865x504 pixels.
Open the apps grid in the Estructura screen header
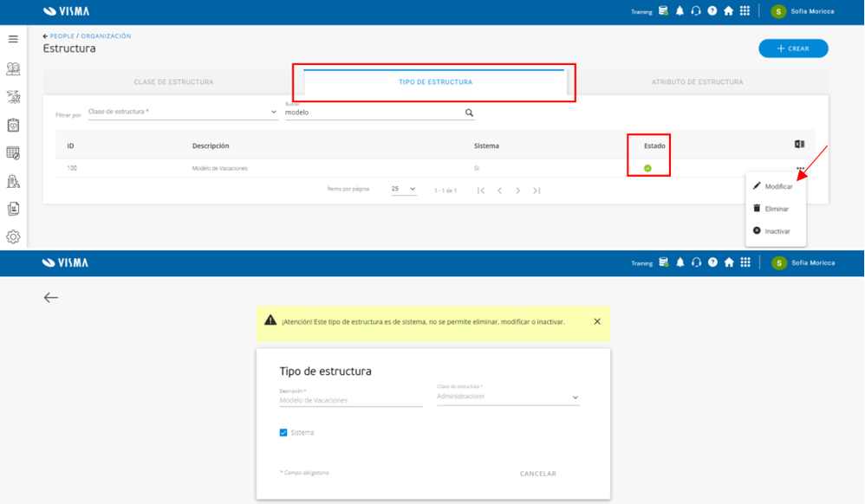click(745, 11)
